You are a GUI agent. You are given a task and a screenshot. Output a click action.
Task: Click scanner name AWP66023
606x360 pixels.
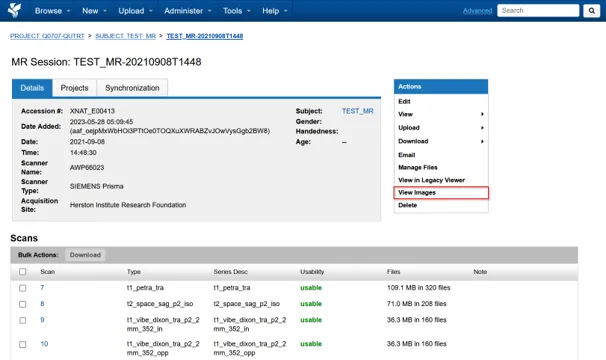coord(87,167)
